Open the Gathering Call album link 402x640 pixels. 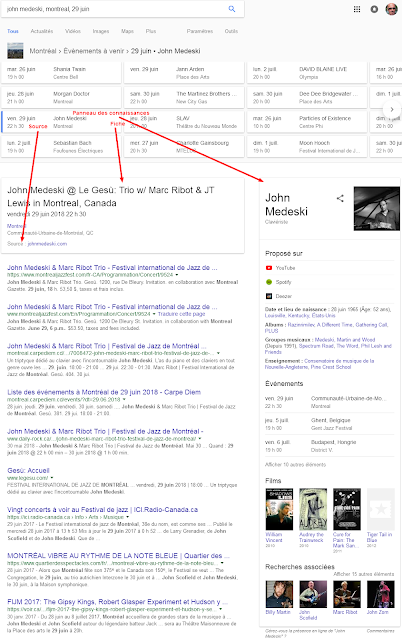tap(371, 325)
